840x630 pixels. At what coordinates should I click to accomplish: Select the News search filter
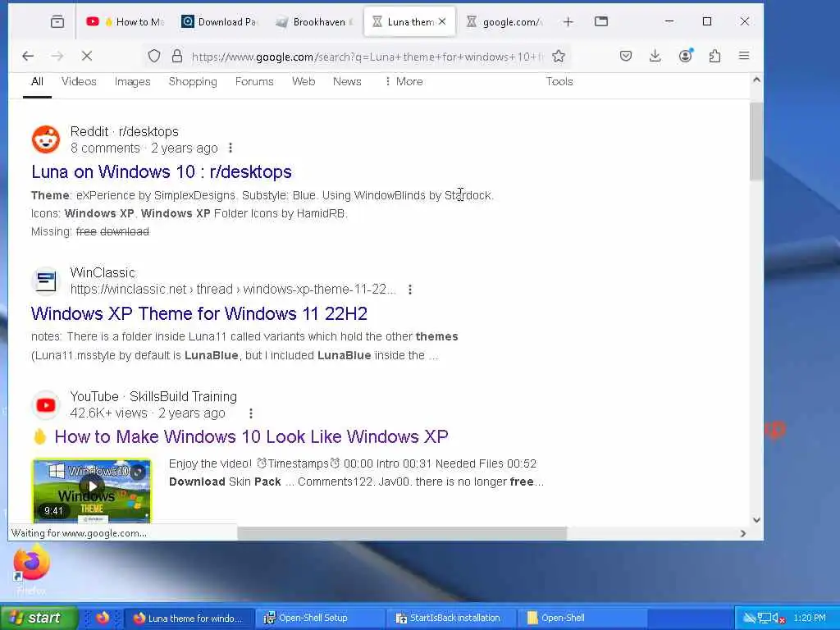pos(347,81)
